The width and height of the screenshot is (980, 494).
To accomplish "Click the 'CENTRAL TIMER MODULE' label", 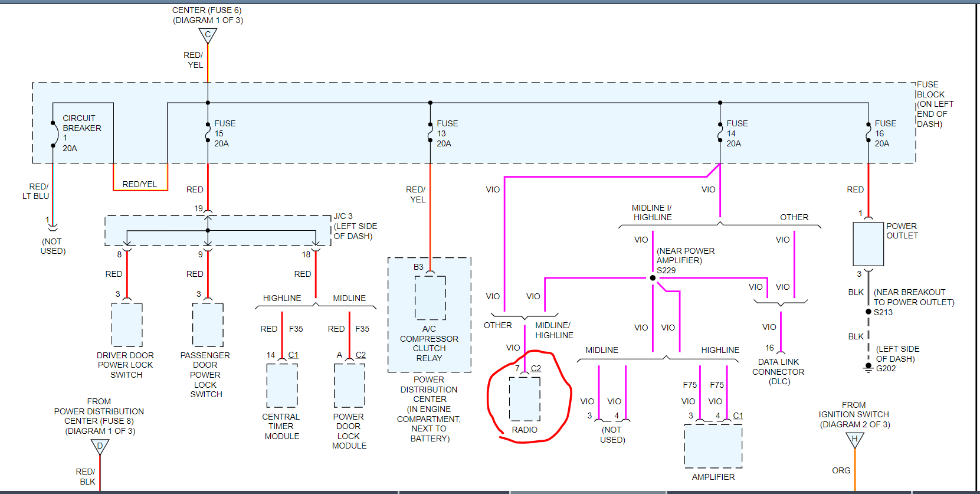I will pyautogui.click(x=281, y=426).
